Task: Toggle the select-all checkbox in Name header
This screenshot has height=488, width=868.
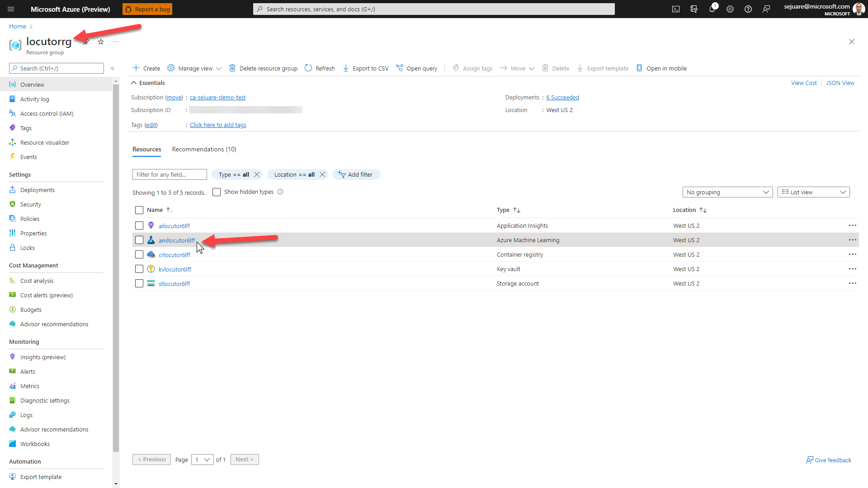Action: (139, 210)
